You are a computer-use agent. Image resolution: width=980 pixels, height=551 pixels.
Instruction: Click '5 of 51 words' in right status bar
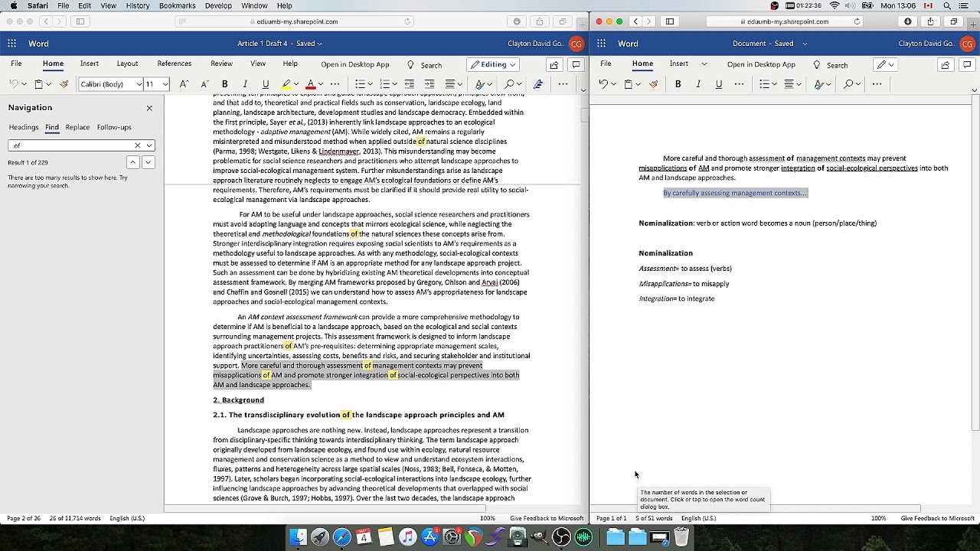click(653, 518)
